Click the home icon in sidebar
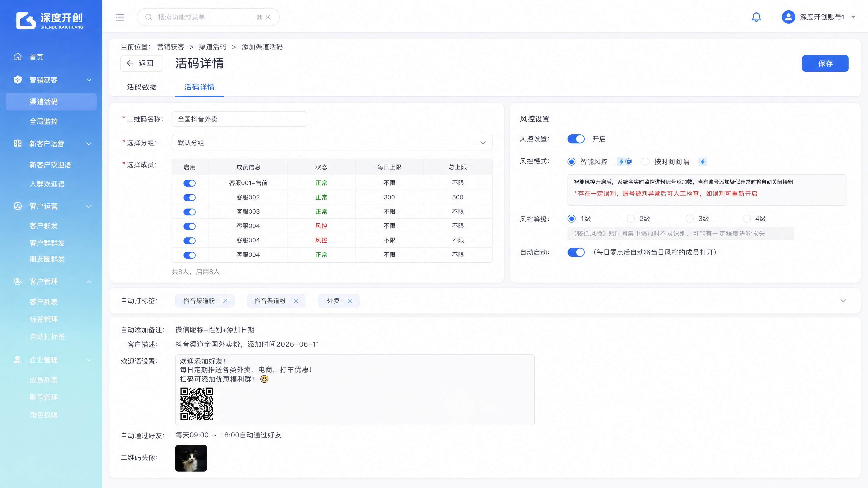The width and height of the screenshot is (868, 488). point(18,56)
